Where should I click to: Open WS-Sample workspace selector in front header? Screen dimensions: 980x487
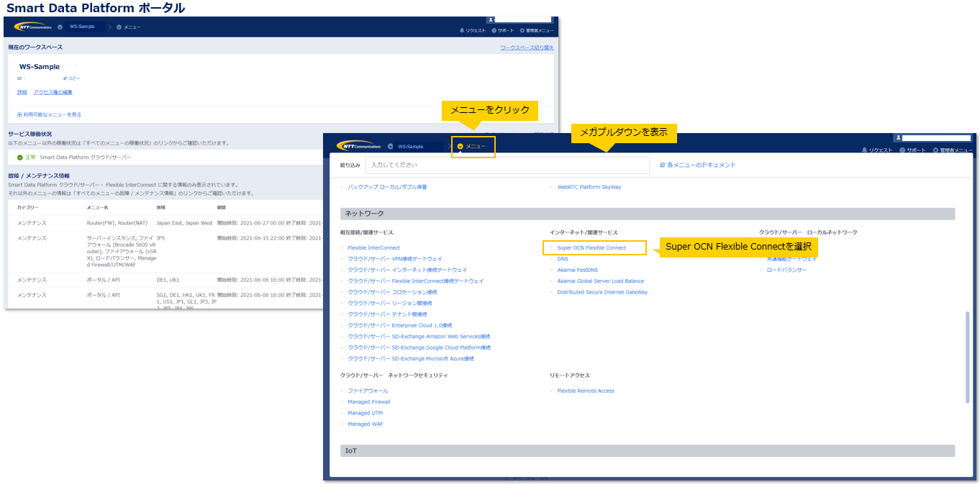pos(410,146)
